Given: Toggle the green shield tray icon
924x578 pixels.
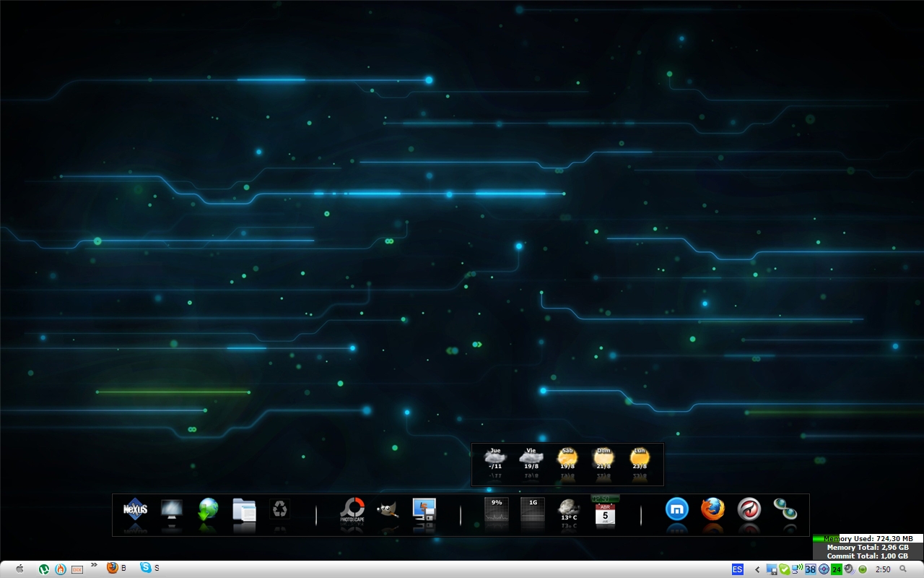Looking at the screenshot, I should 784,569.
